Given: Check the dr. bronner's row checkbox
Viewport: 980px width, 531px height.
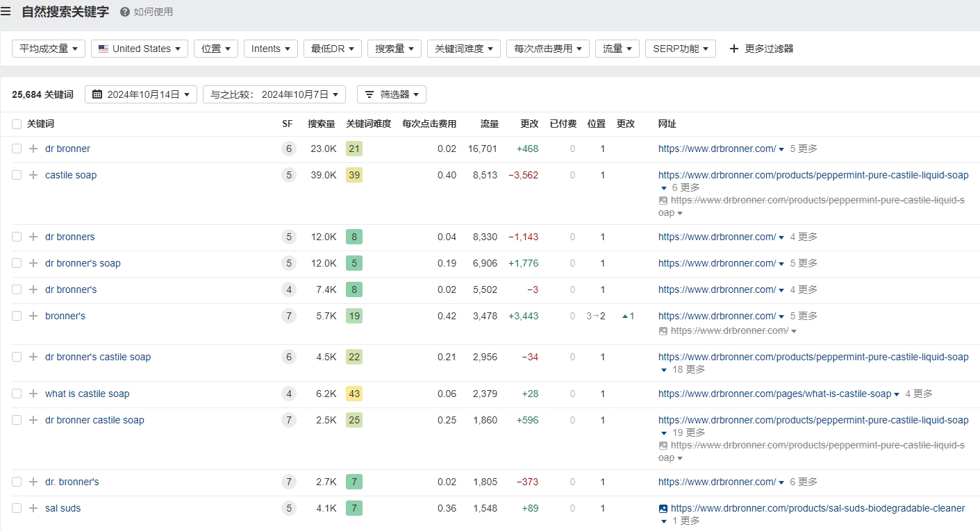Looking at the screenshot, I should 17,482.
